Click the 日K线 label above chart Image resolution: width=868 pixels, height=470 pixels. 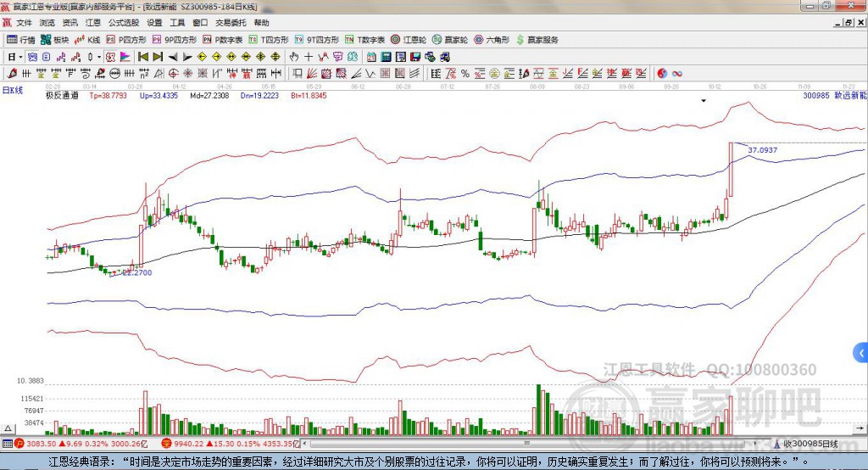click(12, 88)
